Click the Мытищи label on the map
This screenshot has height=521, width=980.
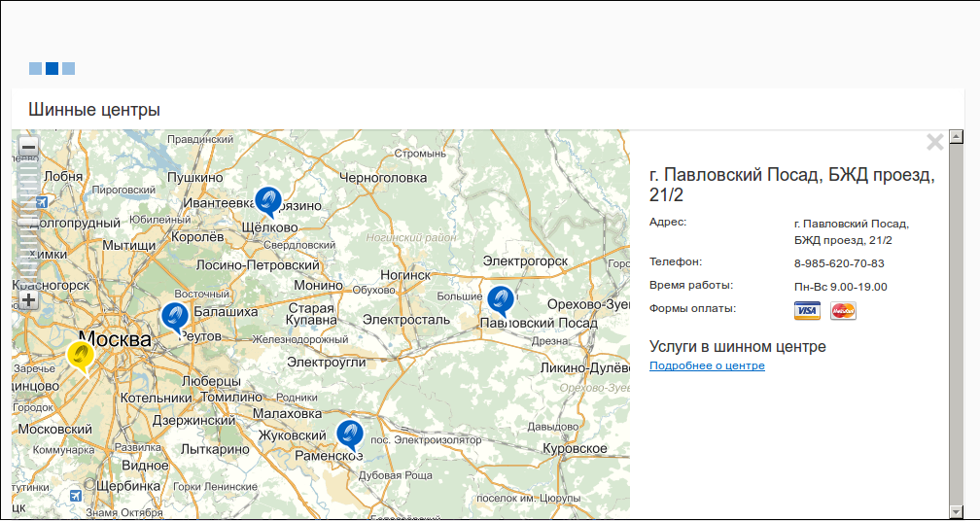[129, 246]
